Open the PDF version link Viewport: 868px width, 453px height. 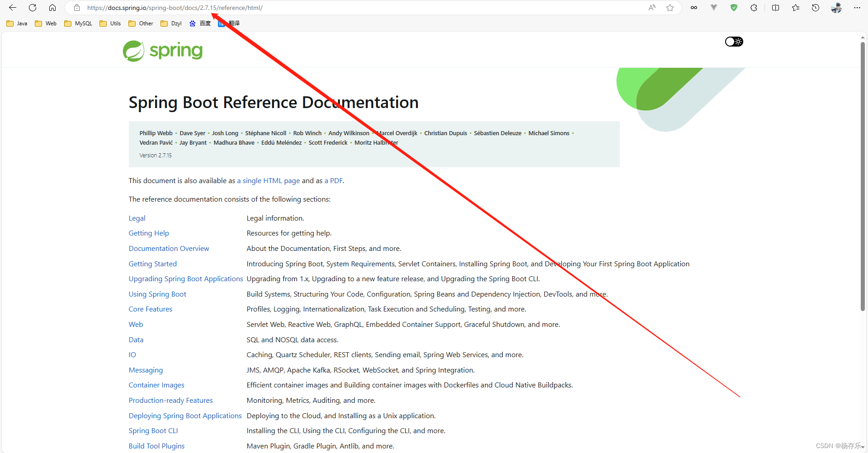[x=333, y=181]
